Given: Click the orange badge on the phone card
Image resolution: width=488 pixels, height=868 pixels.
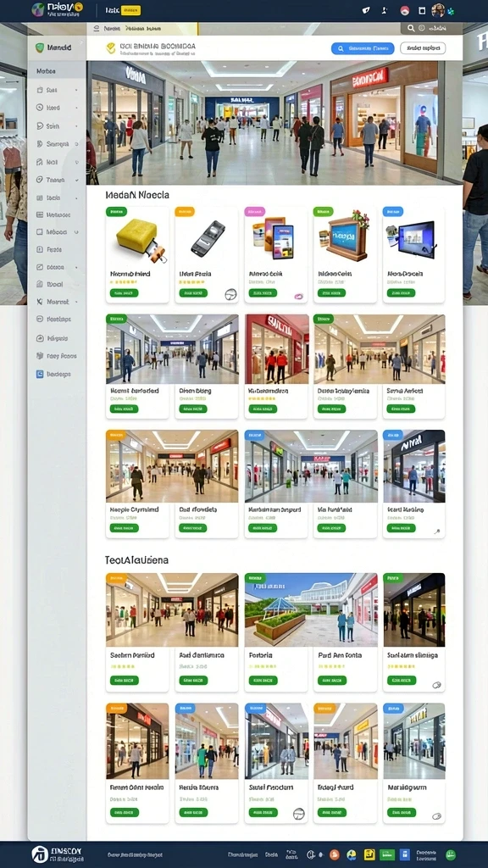Looking at the screenshot, I should pos(185,211).
